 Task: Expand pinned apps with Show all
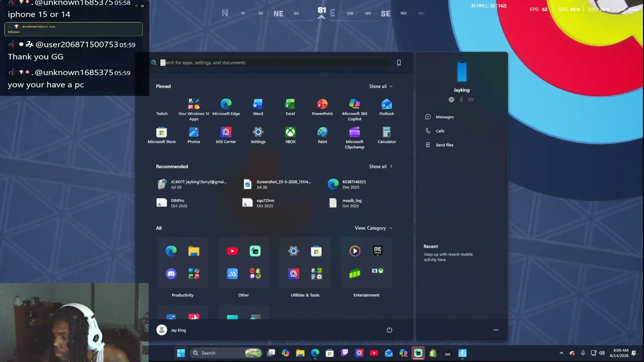click(381, 86)
